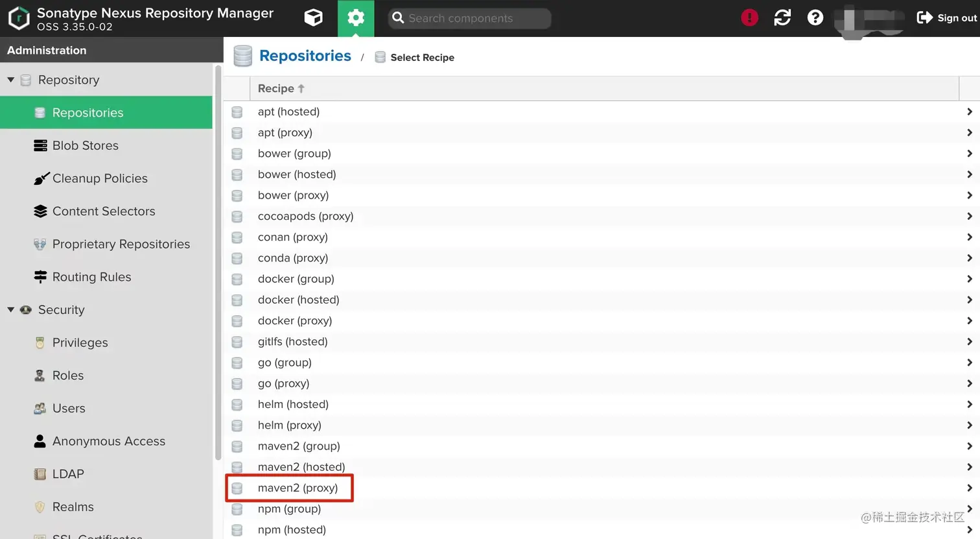This screenshot has width=980, height=539.
Task: Open Privileges in the sidebar
Action: [106, 342]
